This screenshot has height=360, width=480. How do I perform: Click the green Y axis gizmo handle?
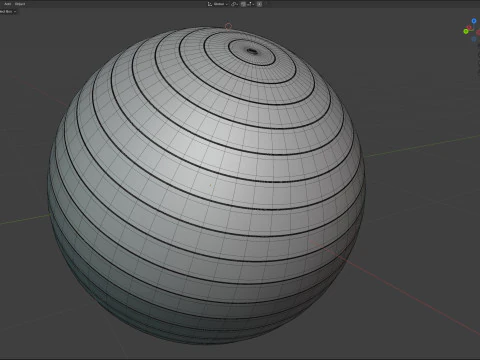[x=466, y=31]
